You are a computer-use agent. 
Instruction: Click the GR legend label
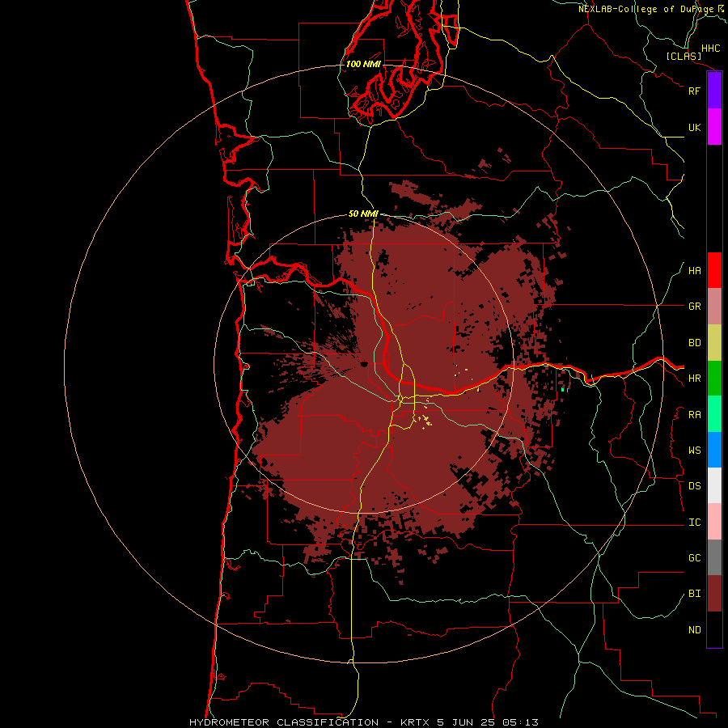click(x=694, y=307)
